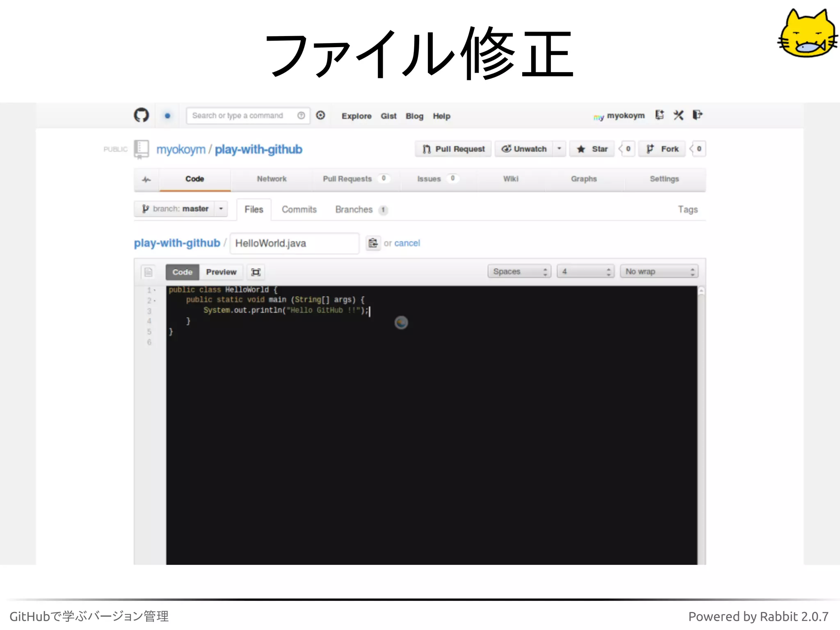Select the Commits subtab
Screen dimensions: 840x630
tap(299, 210)
